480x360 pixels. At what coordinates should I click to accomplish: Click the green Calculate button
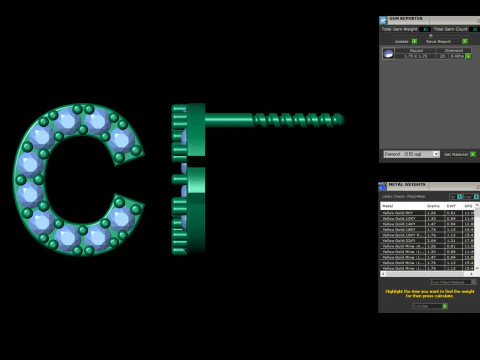point(445,306)
